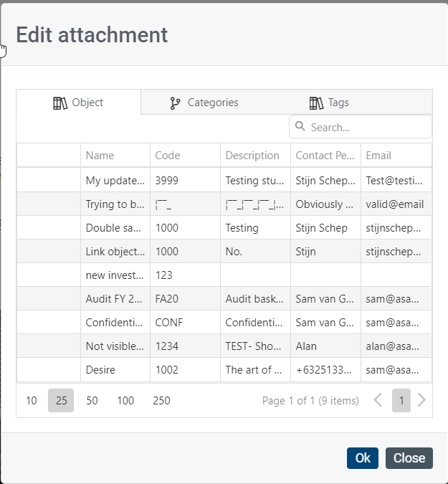448x484 pixels.
Task: Sort by the Code column header
Action: (x=185, y=156)
